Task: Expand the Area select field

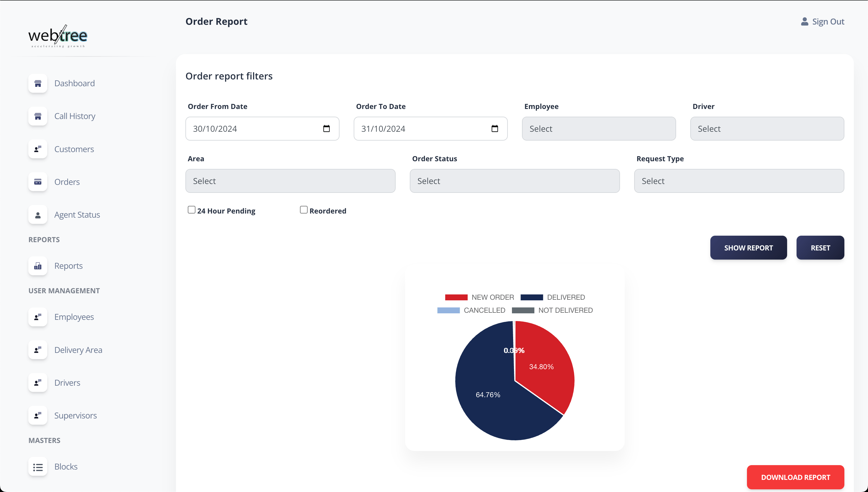Action: coord(291,181)
